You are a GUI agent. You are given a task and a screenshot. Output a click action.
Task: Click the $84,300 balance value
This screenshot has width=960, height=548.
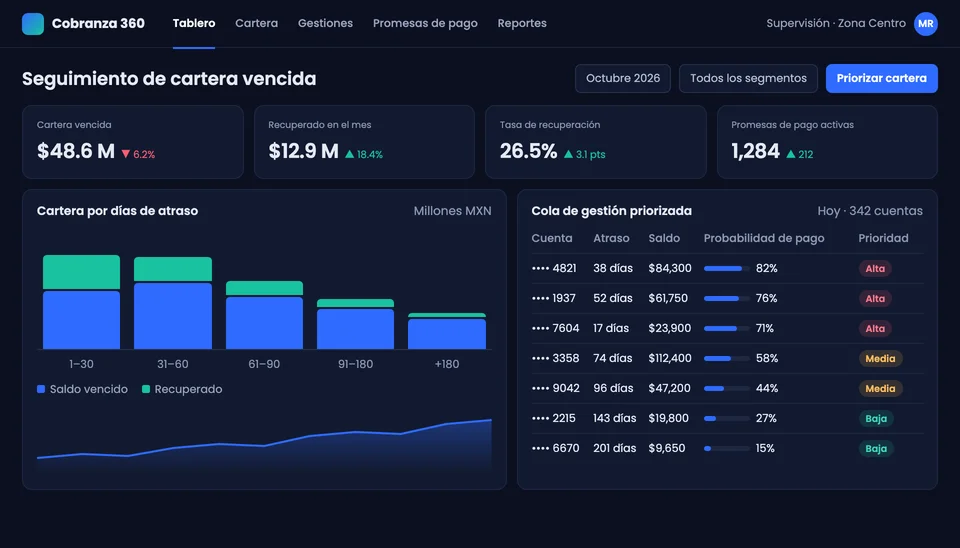click(670, 268)
